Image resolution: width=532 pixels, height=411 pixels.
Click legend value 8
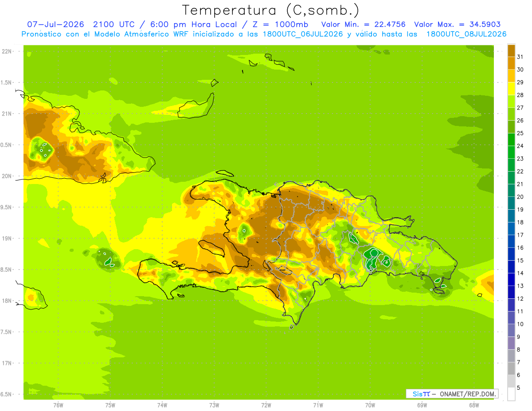pos(519,349)
